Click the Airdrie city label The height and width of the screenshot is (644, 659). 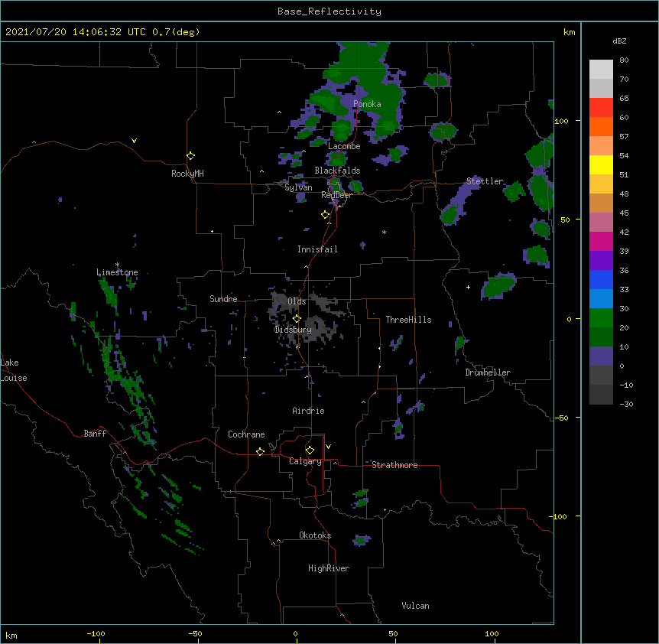pos(308,411)
